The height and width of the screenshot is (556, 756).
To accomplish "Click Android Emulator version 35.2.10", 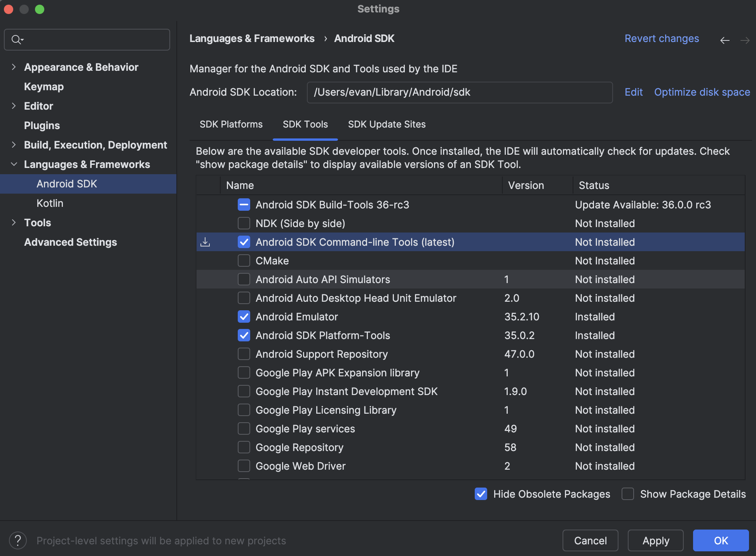I will 522,317.
